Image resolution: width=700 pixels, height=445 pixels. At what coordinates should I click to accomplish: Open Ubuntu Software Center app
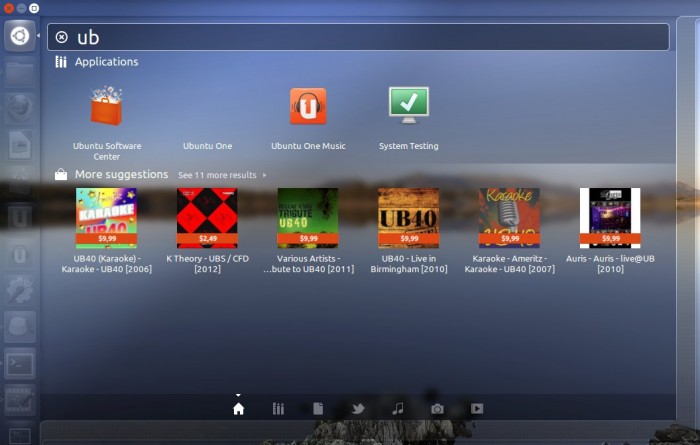click(x=106, y=108)
